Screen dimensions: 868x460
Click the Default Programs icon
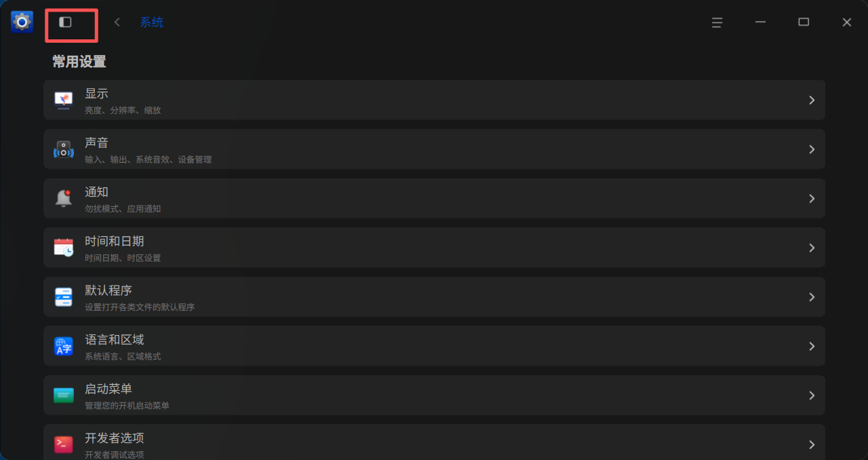pos(64,297)
